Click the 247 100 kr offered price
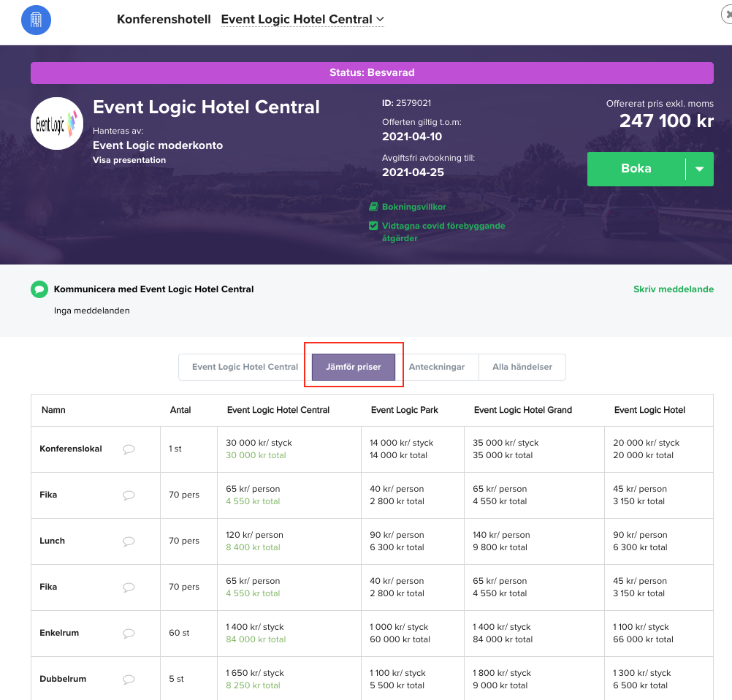The height and width of the screenshot is (700, 732). click(x=666, y=121)
